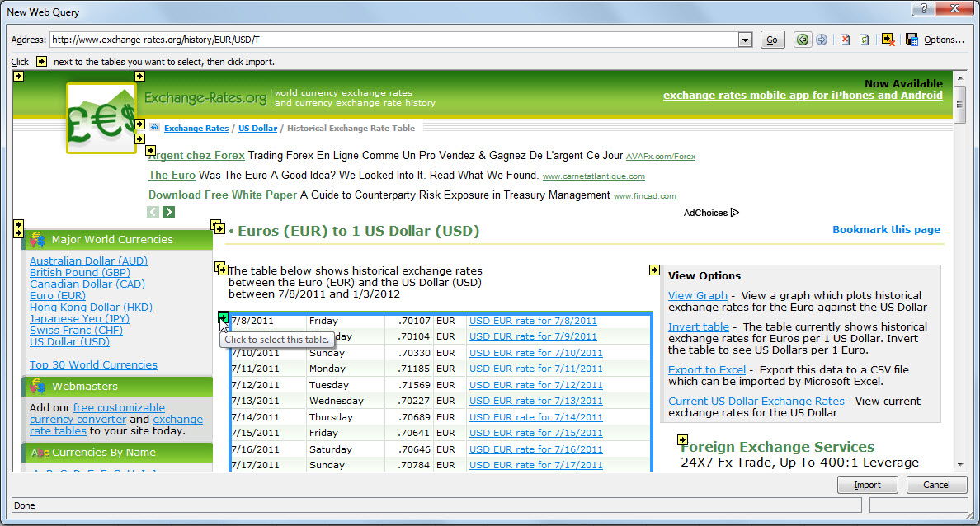Viewport: 980px width, 526px height.
Task: Click the Refresh page icon
Action: [864, 40]
